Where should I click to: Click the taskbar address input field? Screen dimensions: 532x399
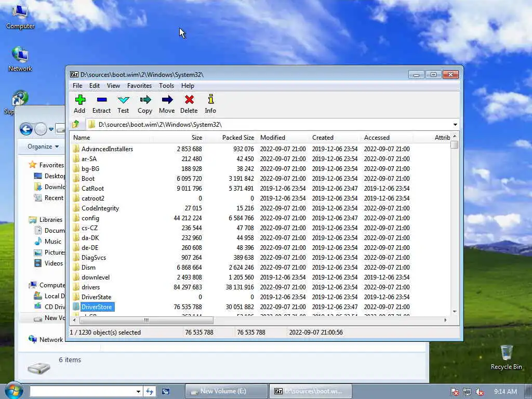pos(83,392)
